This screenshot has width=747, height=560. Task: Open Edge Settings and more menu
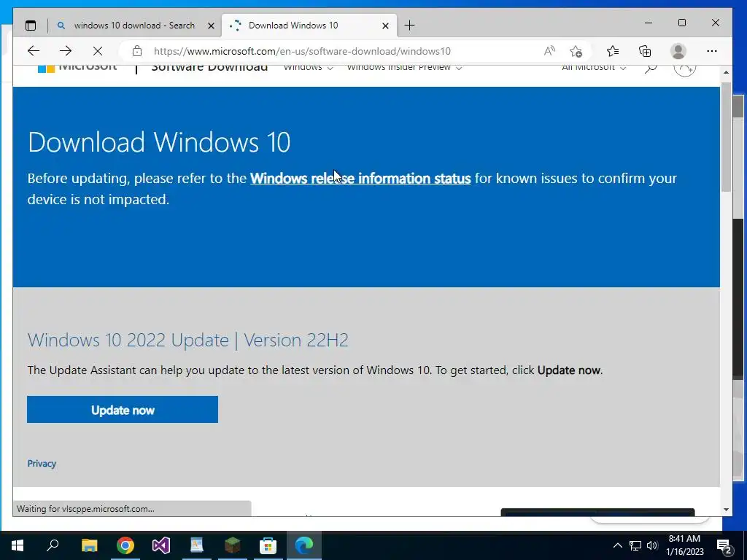[712, 51]
